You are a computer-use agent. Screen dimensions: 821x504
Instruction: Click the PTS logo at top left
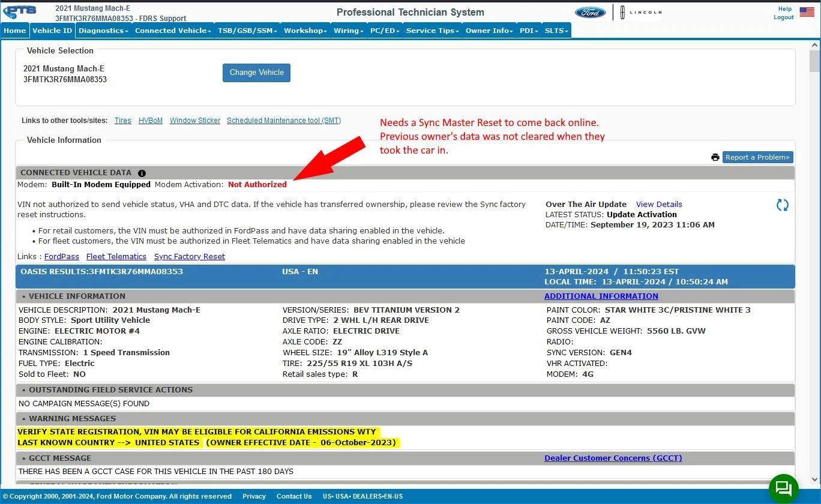click(20, 11)
